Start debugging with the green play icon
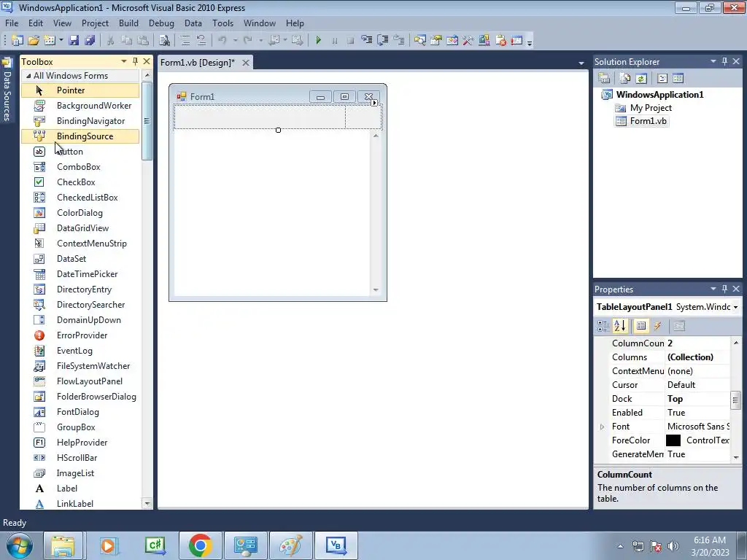 click(x=318, y=41)
